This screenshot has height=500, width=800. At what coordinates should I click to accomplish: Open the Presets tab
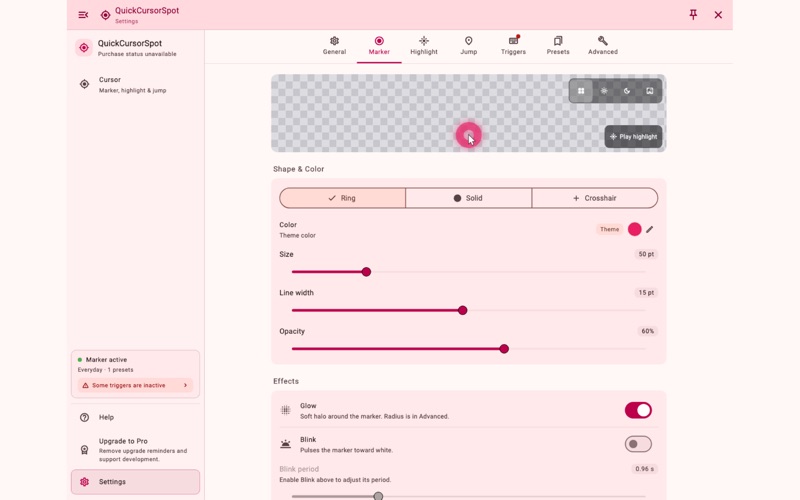pos(558,45)
